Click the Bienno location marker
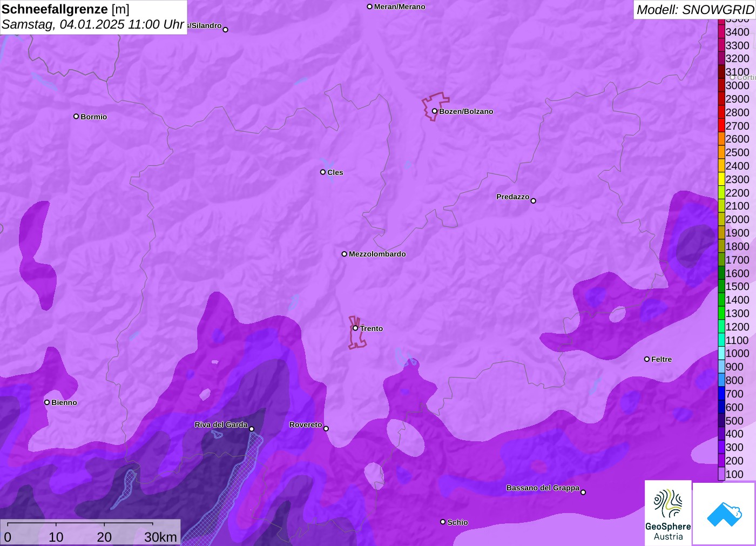756x546 pixels. tap(47, 402)
